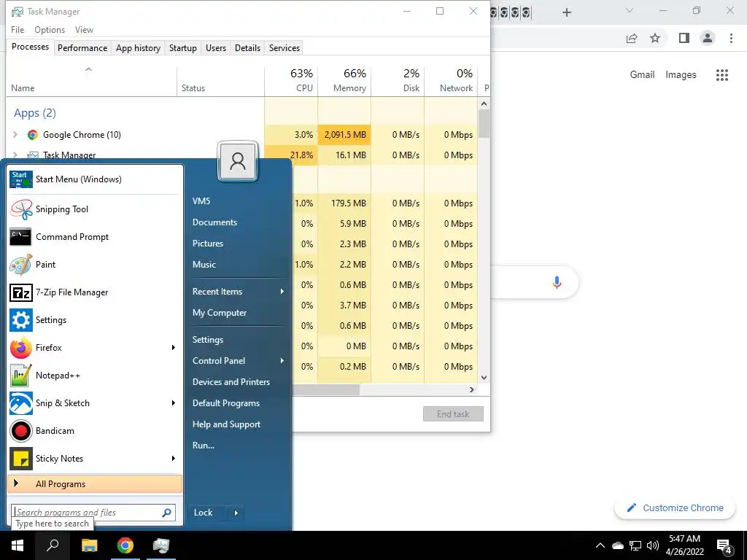The width and height of the screenshot is (747, 560).
Task: Expand Snip & Sketch submenu arrow
Action: tap(174, 402)
